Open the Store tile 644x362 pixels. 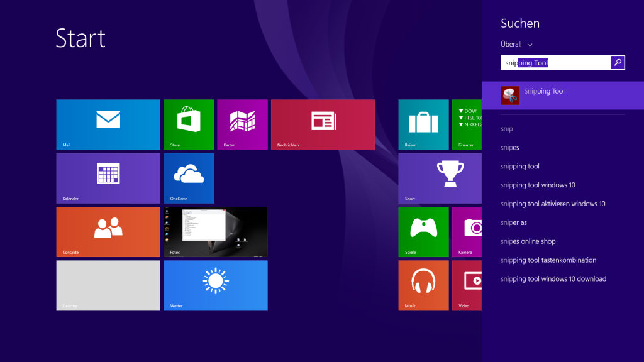(x=189, y=124)
